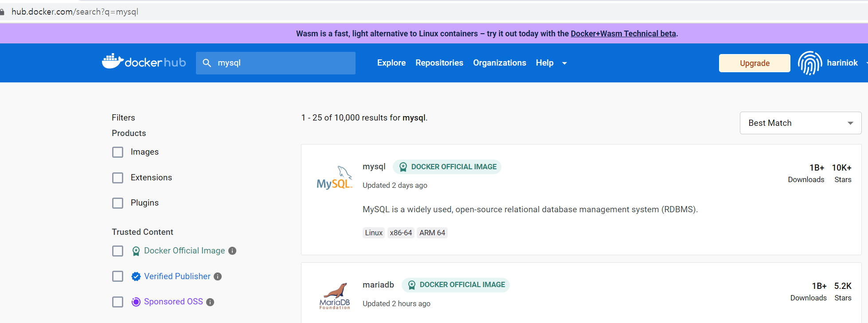The height and width of the screenshot is (323, 868).
Task: Click the Images filter label
Action: click(x=145, y=152)
